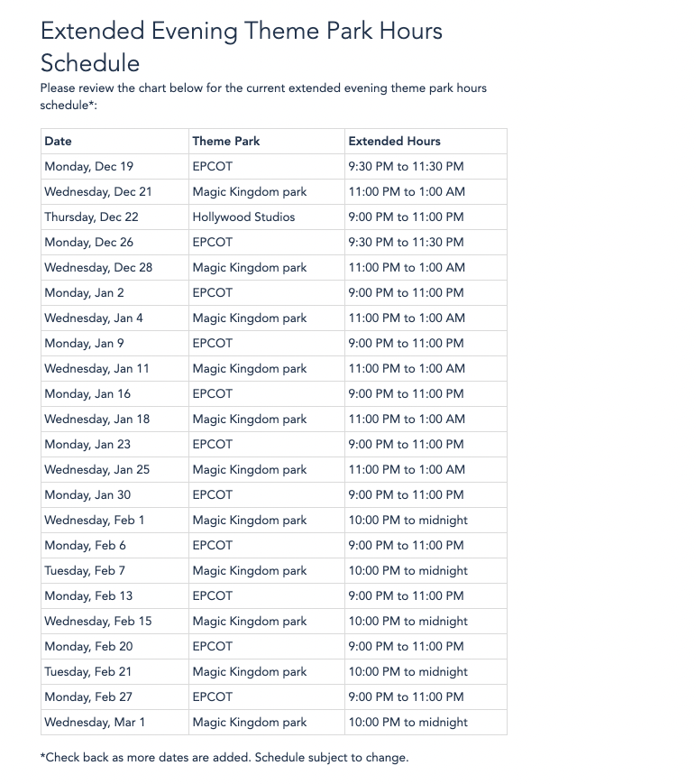
Task: Click the Hollywood Studios park cell
Action: click(243, 217)
